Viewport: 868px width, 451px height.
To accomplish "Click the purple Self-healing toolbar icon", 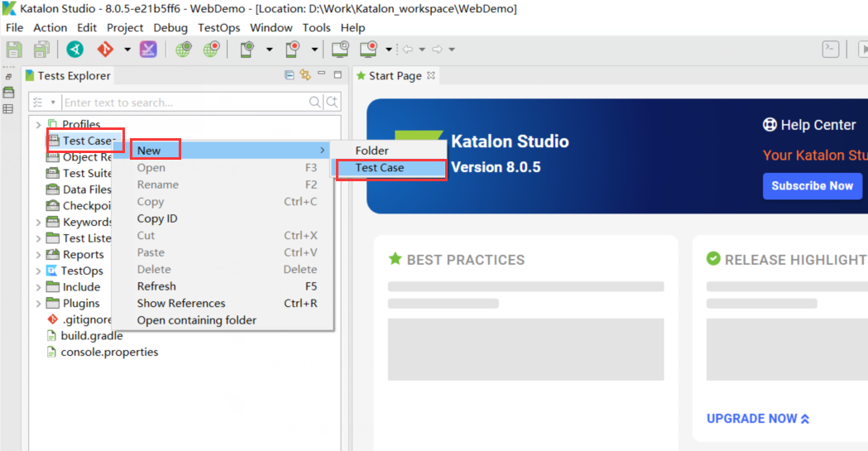I will coord(148,50).
